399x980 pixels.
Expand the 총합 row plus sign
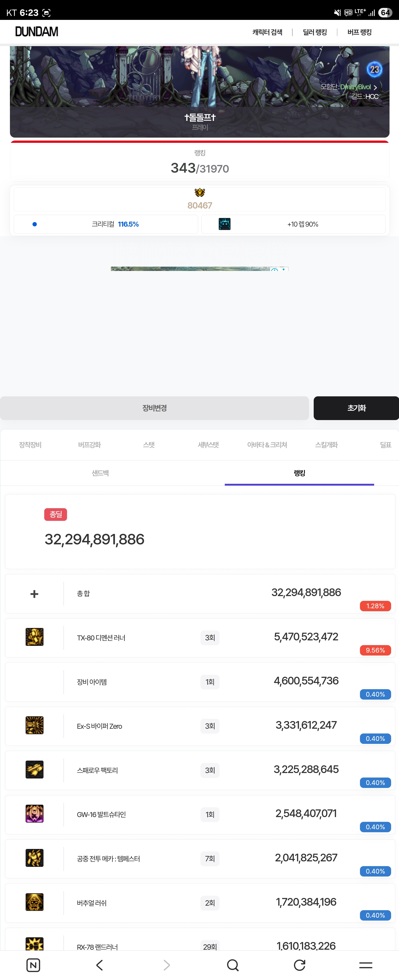(x=34, y=594)
